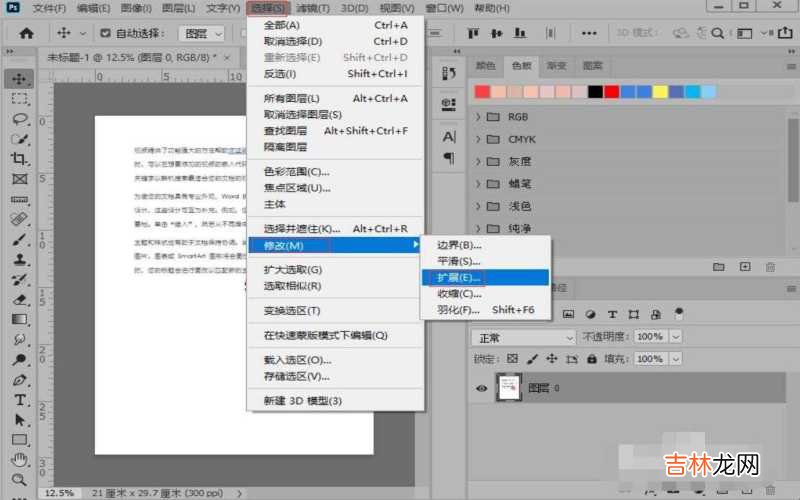Hide 图层 0 with the eye icon
The width and height of the screenshot is (800, 500).
(482, 388)
